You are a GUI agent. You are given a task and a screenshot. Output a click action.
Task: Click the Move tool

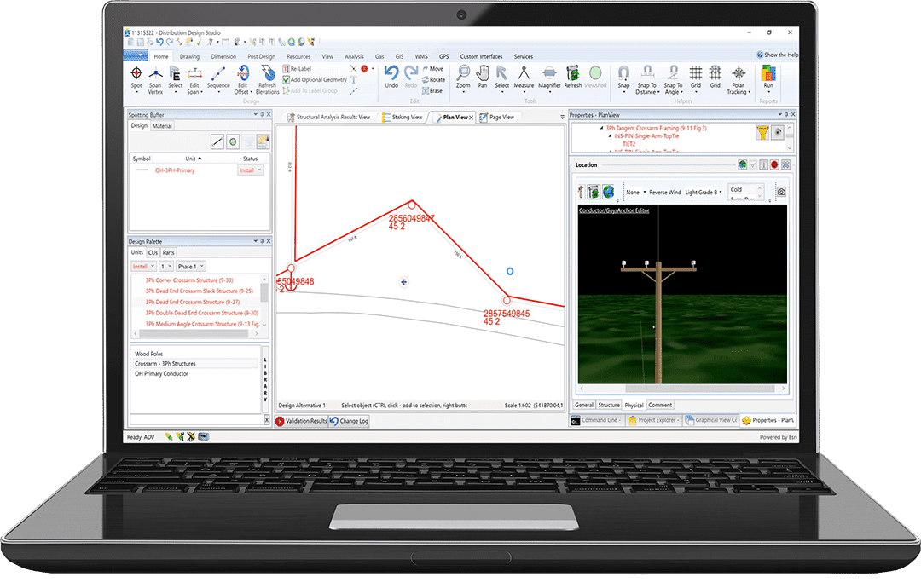pyautogui.click(x=433, y=69)
